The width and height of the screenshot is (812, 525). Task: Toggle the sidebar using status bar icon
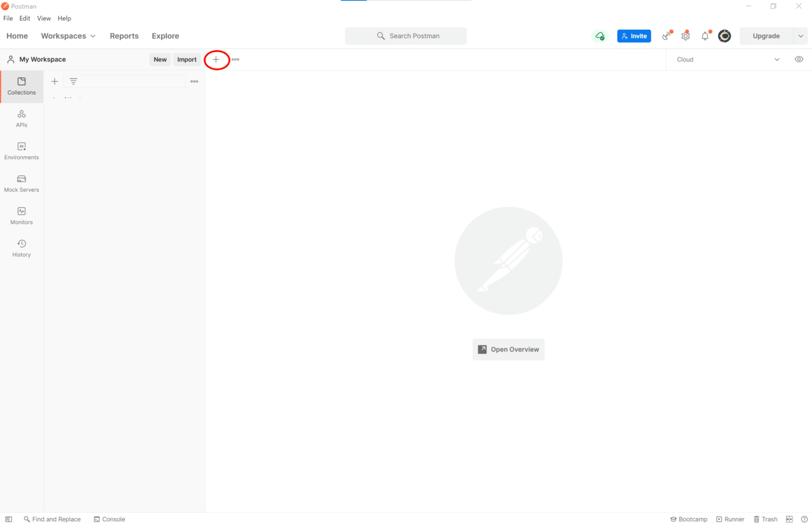8,519
